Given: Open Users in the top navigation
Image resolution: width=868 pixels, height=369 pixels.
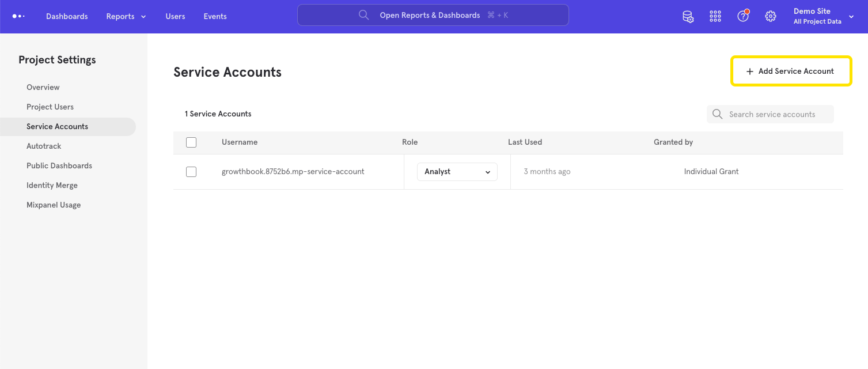Looking at the screenshot, I should [175, 16].
